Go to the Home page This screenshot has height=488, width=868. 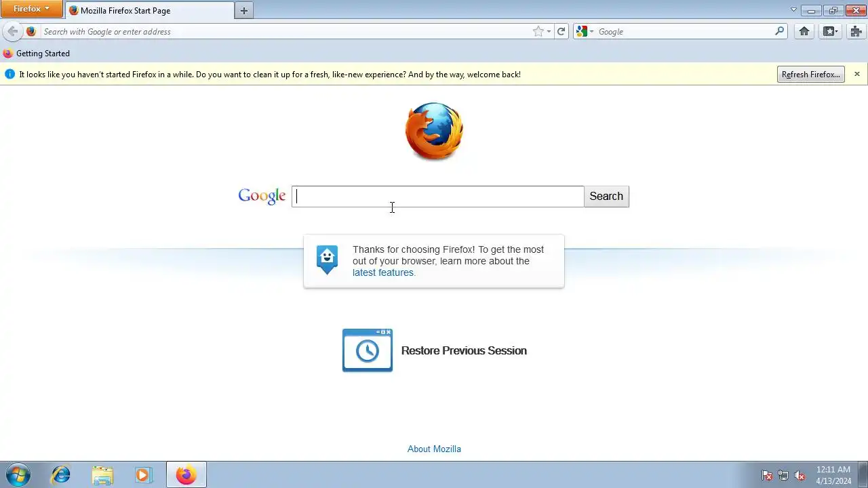point(804,31)
